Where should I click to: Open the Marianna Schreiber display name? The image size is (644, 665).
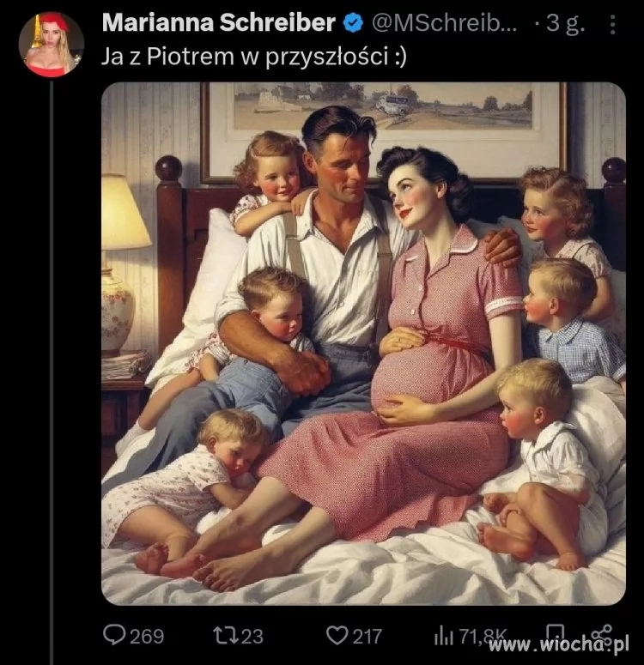218,23
